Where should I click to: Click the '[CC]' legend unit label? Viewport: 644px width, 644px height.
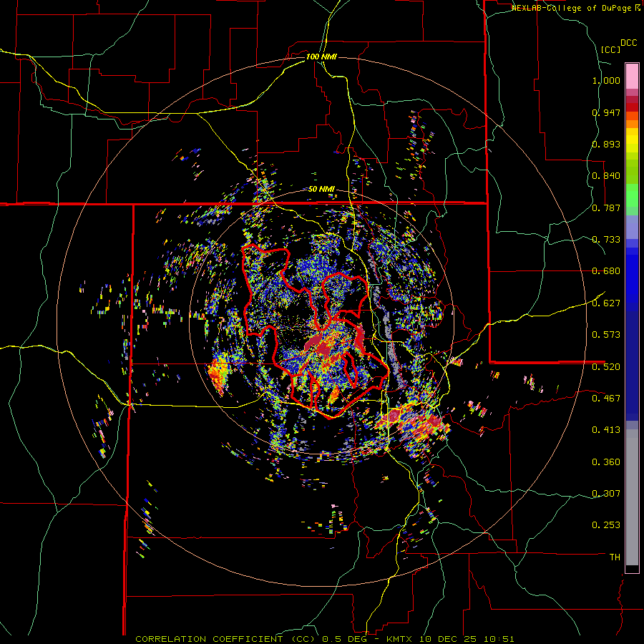610,49
